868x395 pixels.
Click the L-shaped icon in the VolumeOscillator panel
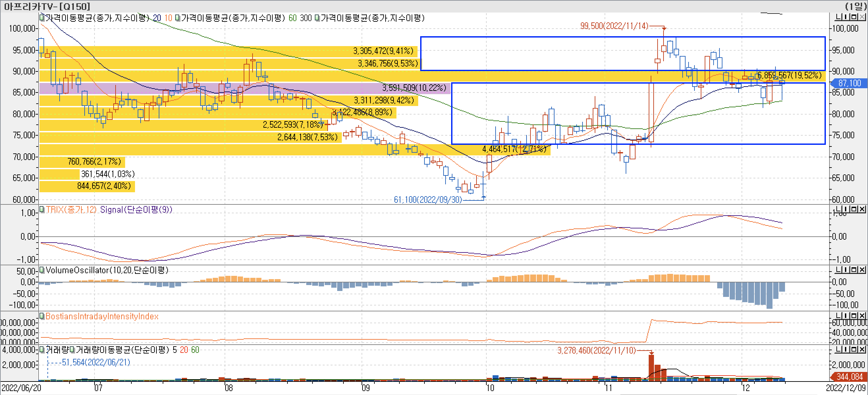pyautogui.click(x=838, y=270)
